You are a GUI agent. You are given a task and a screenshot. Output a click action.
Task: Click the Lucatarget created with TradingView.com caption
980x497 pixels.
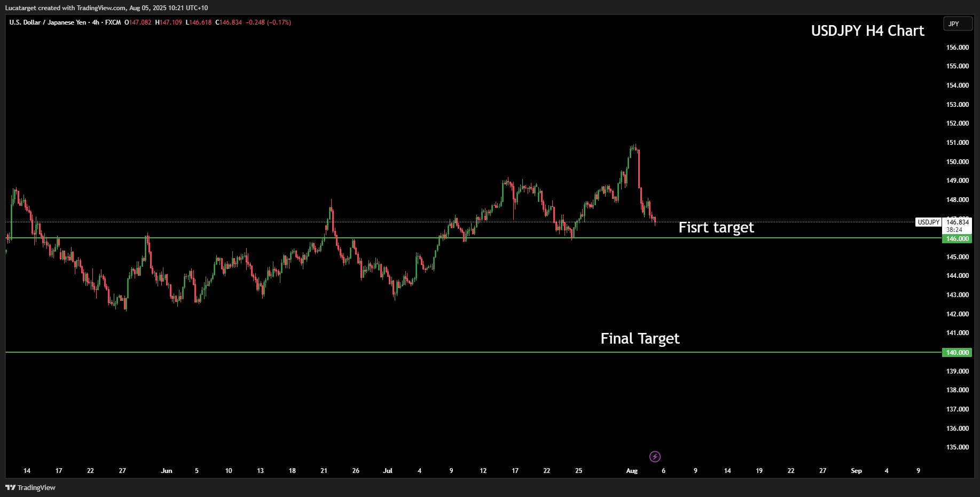click(x=106, y=8)
